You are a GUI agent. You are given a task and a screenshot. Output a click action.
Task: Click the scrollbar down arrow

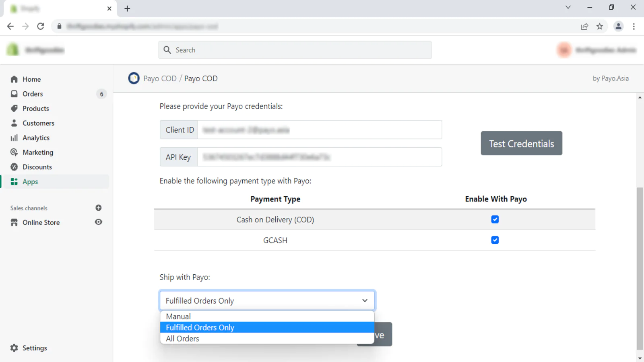pyautogui.click(x=640, y=358)
